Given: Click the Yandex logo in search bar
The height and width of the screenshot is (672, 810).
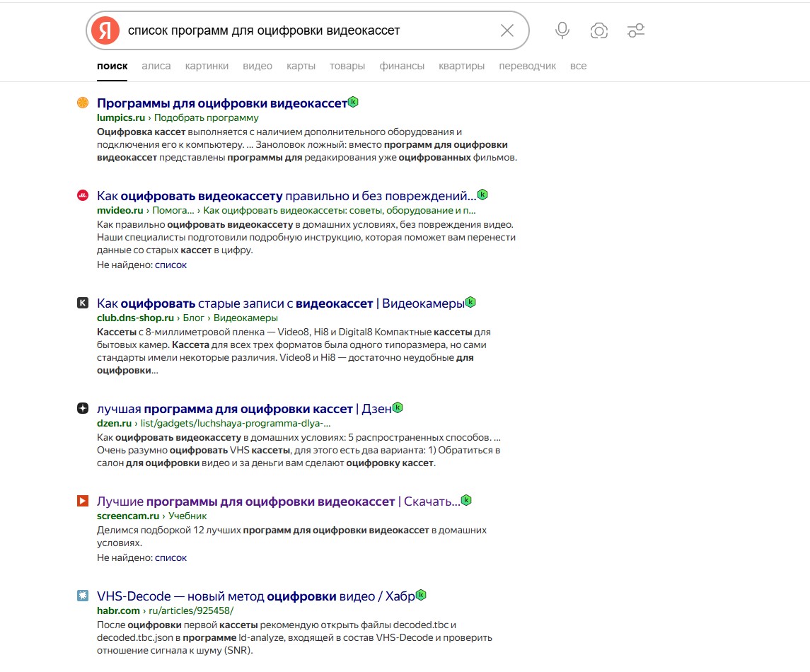Looking at the screenshot, I should 105,30.
